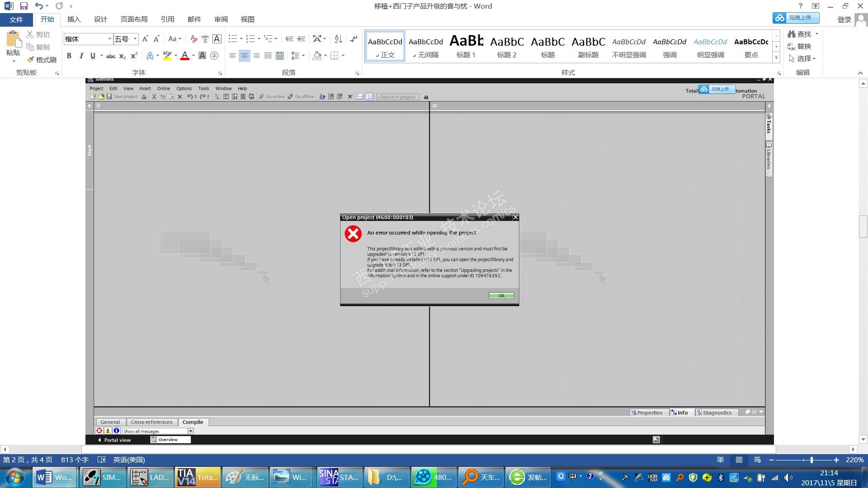Image resolution: width=868 pixels, height=488 pixels.
Task: Click the Save icon in title bar
Action: 24,6
